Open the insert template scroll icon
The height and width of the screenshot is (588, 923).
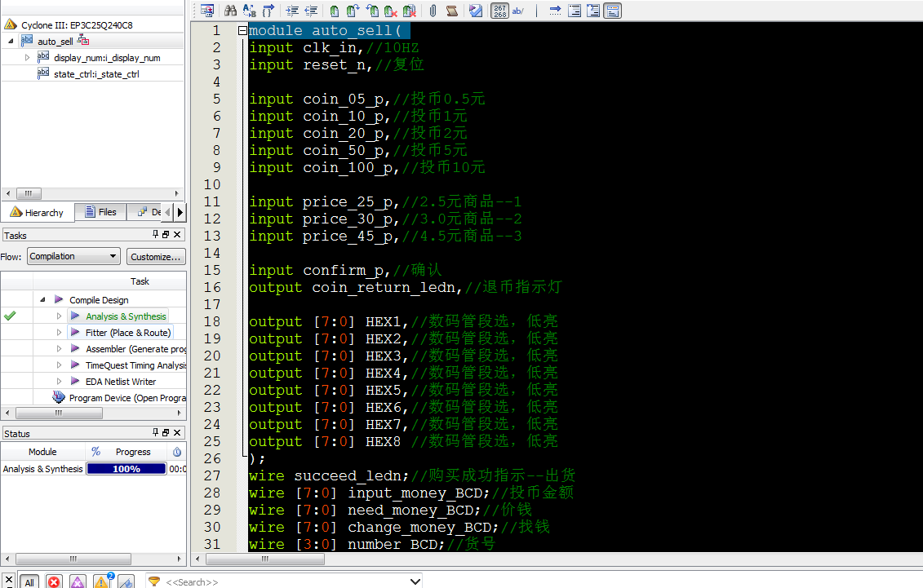pos(452,11)
